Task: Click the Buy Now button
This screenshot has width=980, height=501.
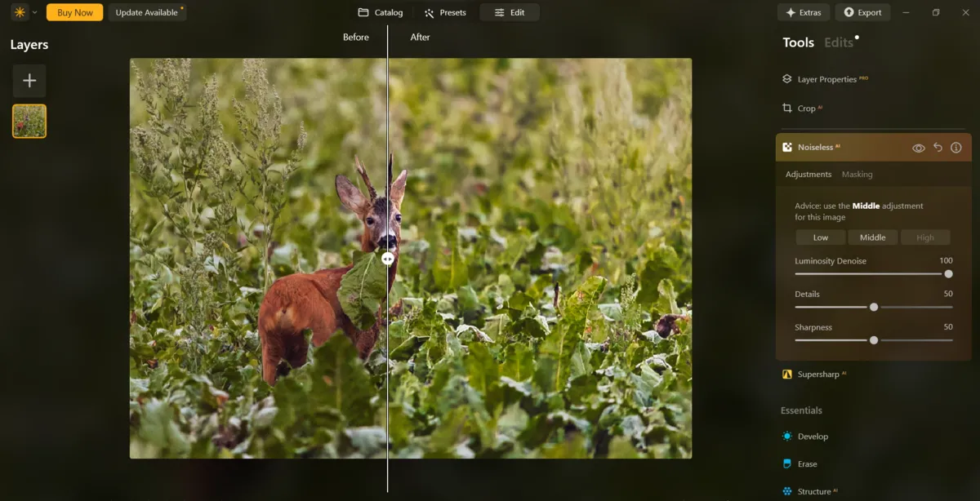Action: click(74, 12)
